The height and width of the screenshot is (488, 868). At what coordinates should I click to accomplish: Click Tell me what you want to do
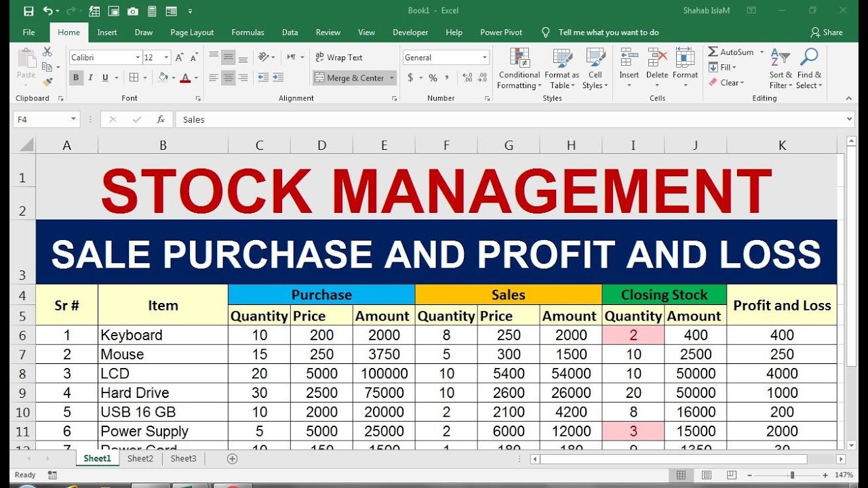coord(608,32)
